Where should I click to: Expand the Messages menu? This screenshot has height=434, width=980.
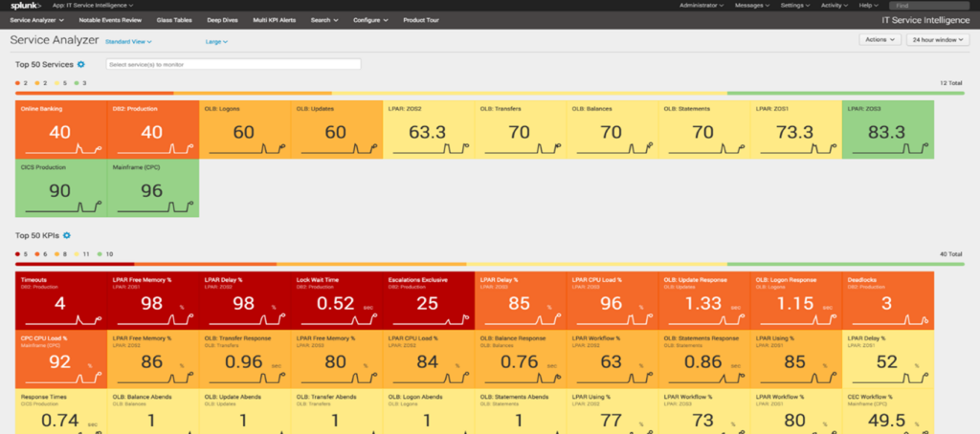click(x=752, y=5)
